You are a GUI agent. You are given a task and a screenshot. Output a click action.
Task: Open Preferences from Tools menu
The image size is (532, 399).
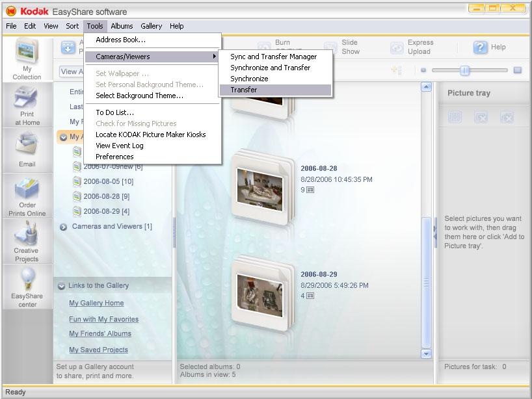[x=153, y=157]
